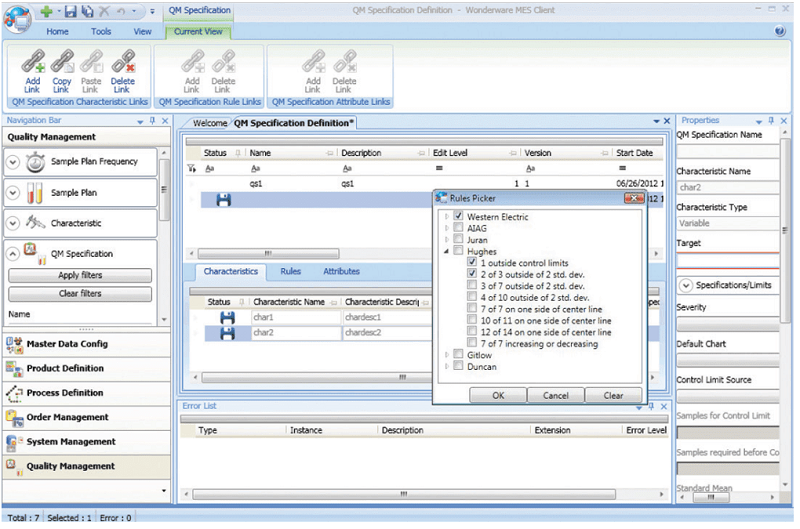Expand the Sample Plan Frequency panel

pos(13,161)
